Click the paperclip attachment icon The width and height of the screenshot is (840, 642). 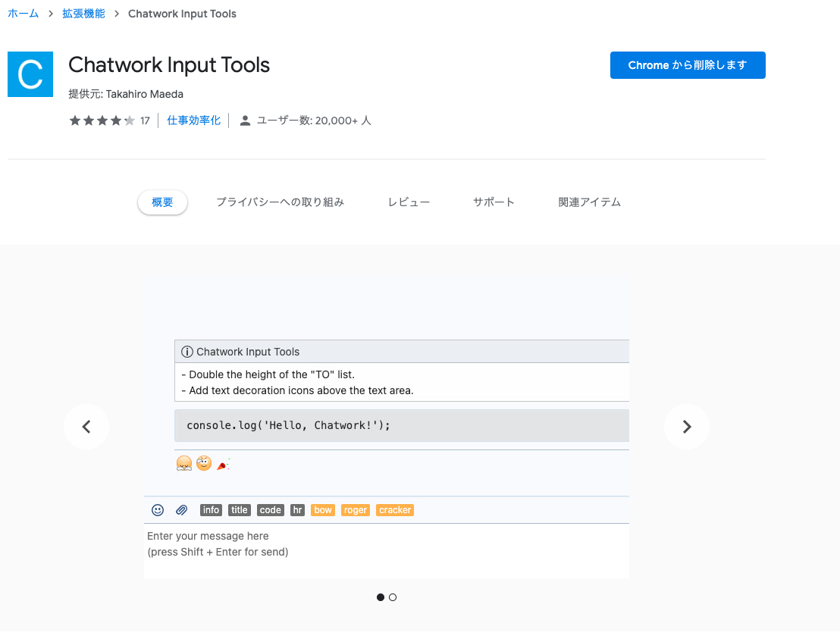pyautogui.click(x=181, y=509)
